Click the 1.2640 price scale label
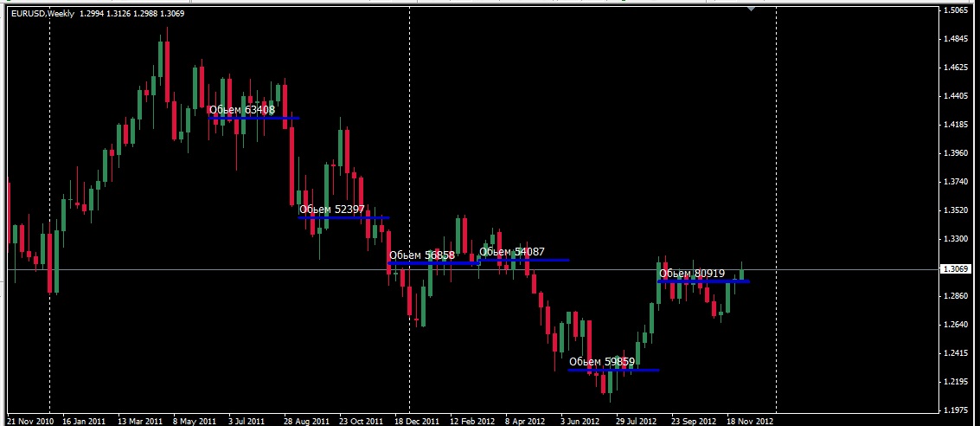This screenshot has height=426, width=980. [x=958, y=325]
